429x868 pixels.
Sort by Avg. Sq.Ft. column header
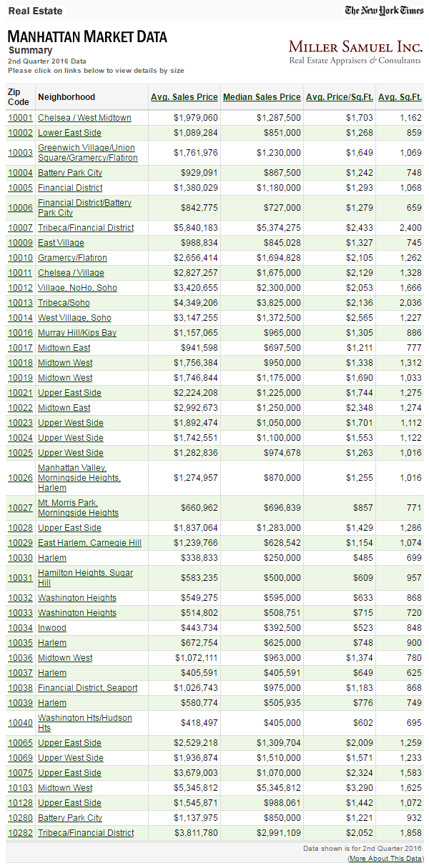click(400, 97)
